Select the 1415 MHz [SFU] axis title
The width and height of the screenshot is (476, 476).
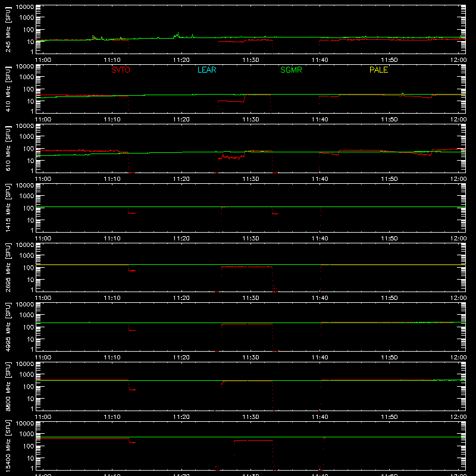8,208
